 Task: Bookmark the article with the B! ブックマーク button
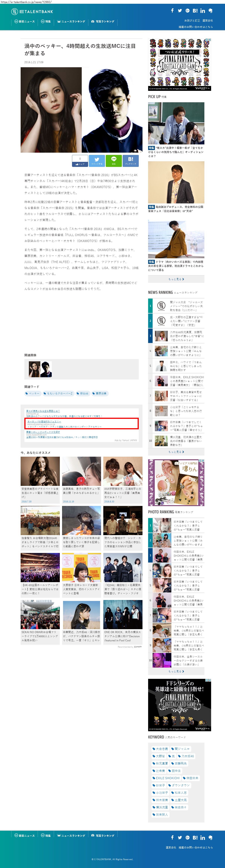pos(130,161)
